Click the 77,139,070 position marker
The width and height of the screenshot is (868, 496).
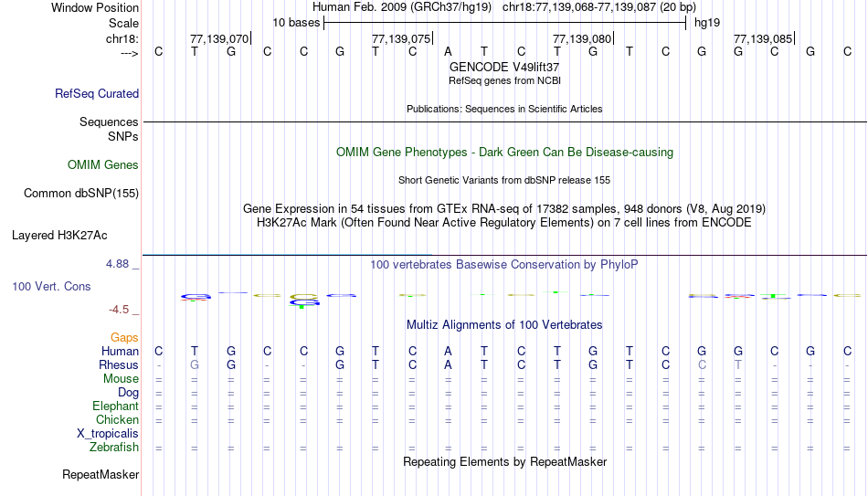219,38
